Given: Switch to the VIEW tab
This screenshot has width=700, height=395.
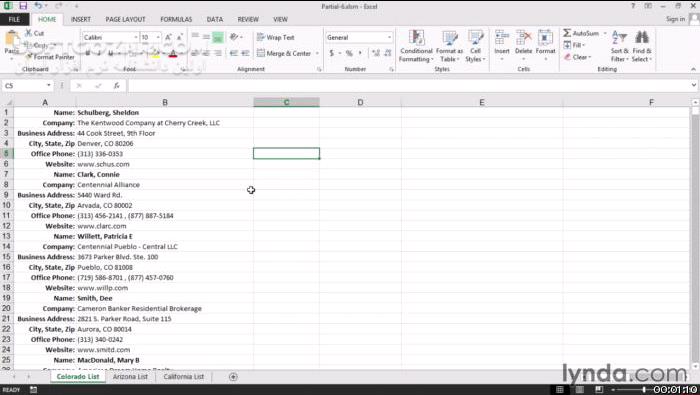Looking at the screenshot, I should [280, 19].
